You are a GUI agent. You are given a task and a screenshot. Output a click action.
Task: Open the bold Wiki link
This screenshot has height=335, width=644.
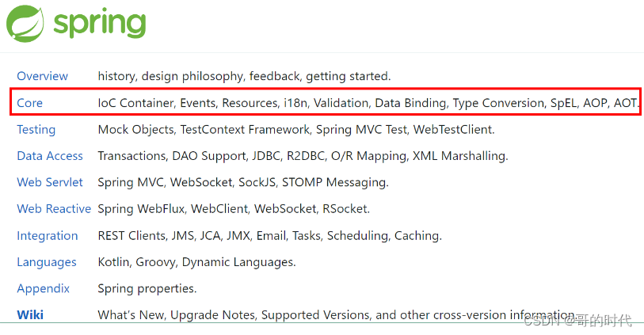pos(30,314)
